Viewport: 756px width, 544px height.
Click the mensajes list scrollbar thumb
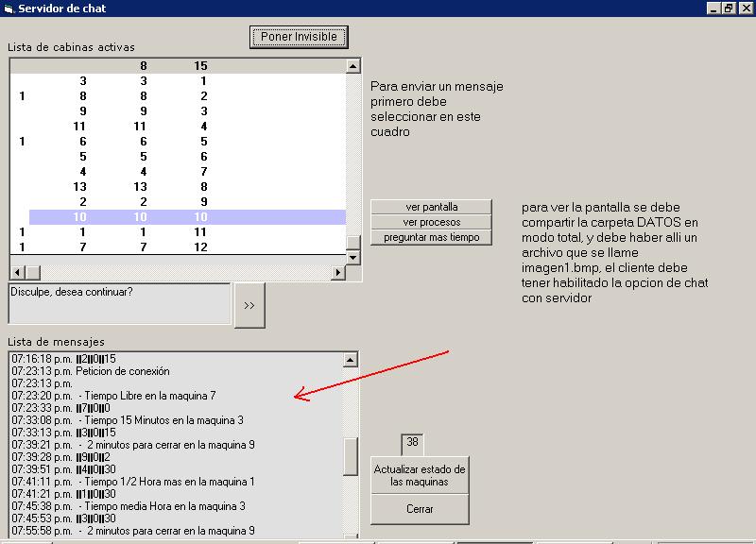pyautogui.click(x=351, y=456)
